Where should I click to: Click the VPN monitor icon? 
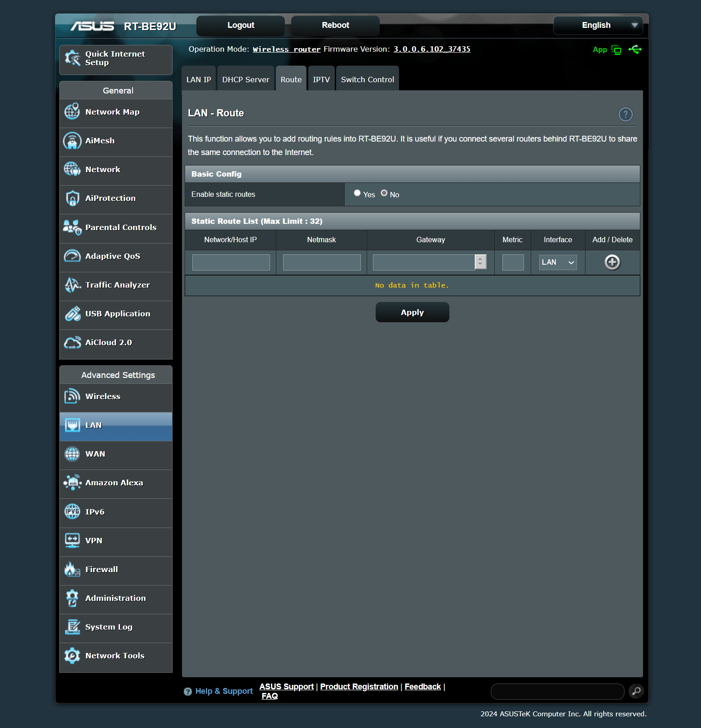pos(72,540)
